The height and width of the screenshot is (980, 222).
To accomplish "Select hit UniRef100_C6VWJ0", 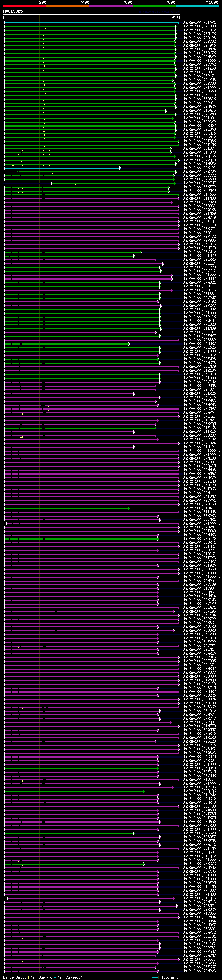I will [x=199, y=252].
